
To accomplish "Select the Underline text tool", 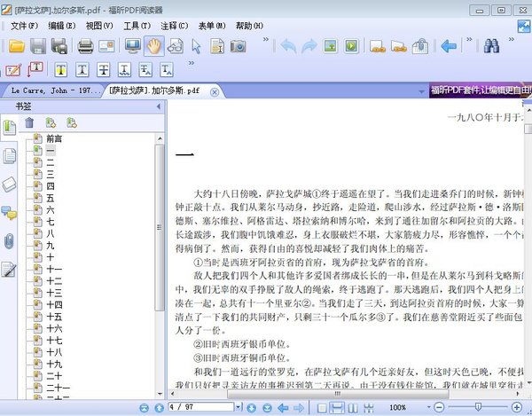I will pos(82,69).
